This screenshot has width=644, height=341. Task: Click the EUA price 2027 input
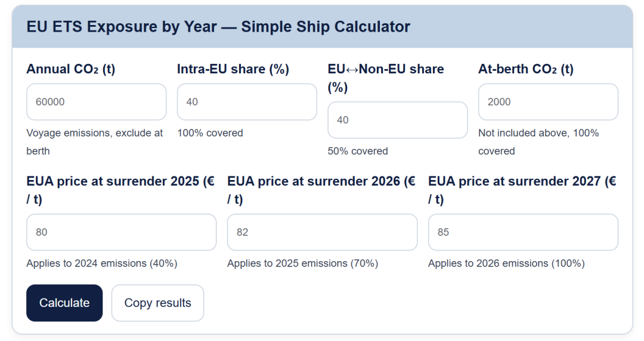(x=523, y=232)
